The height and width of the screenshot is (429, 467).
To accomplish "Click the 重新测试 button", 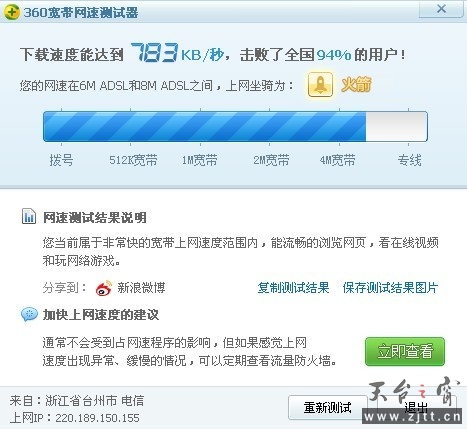I will point(328,407).
